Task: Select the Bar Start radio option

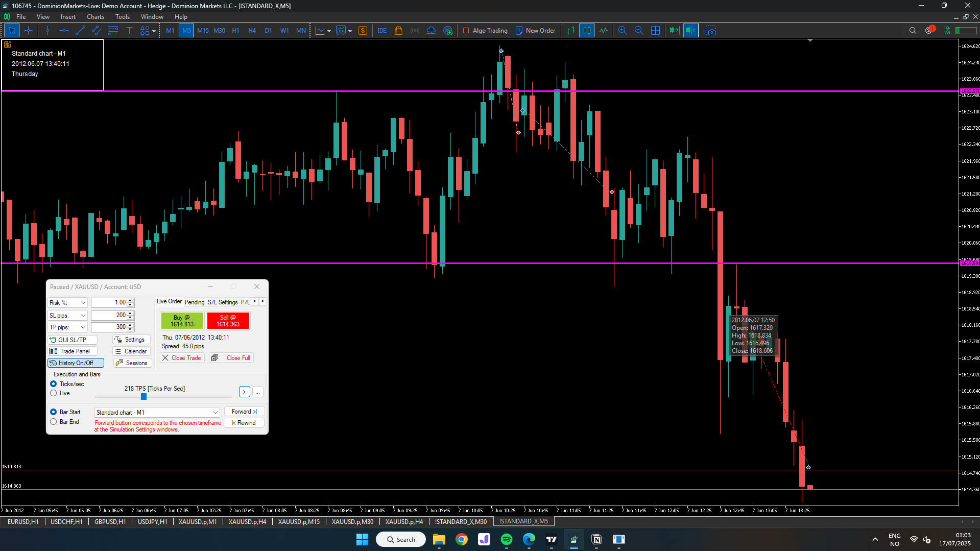Action: (53, 412)
